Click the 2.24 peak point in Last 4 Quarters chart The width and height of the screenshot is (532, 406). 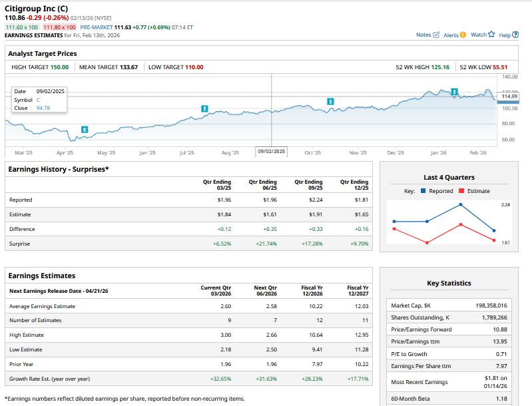(461, 205)
